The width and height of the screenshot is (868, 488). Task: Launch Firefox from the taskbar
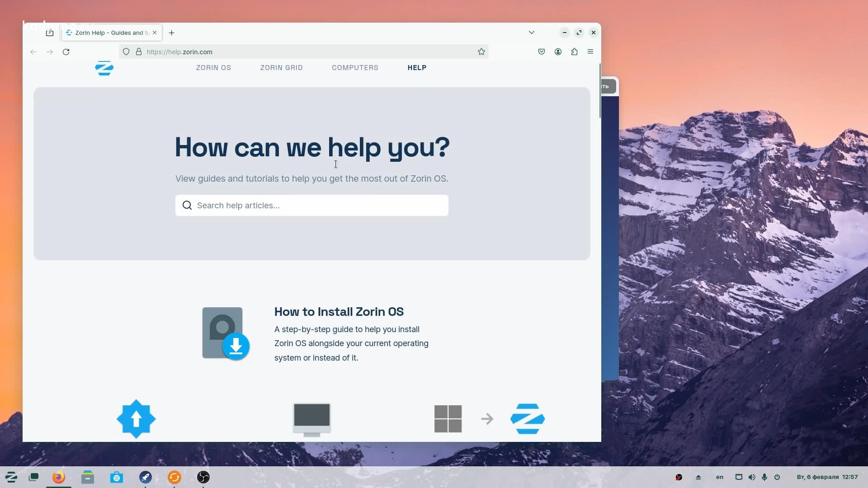tap(59, 477)
